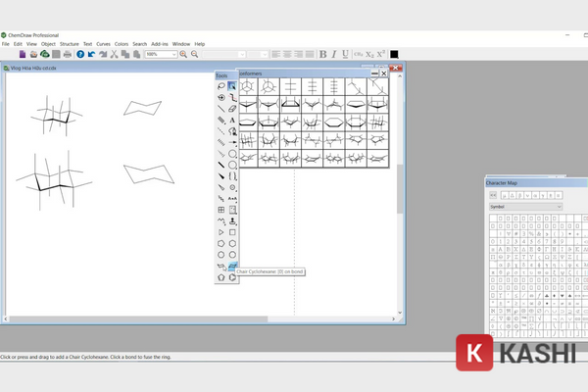Click the New Document toolbar icon

pos(23,55)
